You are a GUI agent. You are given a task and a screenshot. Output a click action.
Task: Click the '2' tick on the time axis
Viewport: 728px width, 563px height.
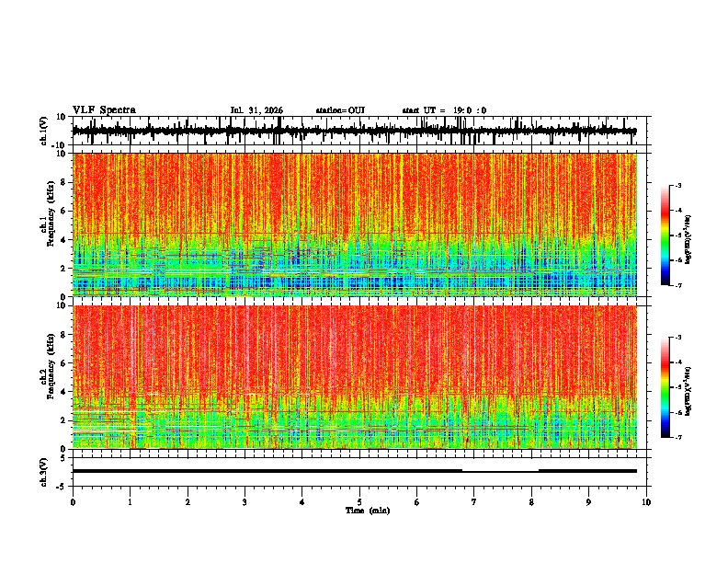(x=188, y=502)
